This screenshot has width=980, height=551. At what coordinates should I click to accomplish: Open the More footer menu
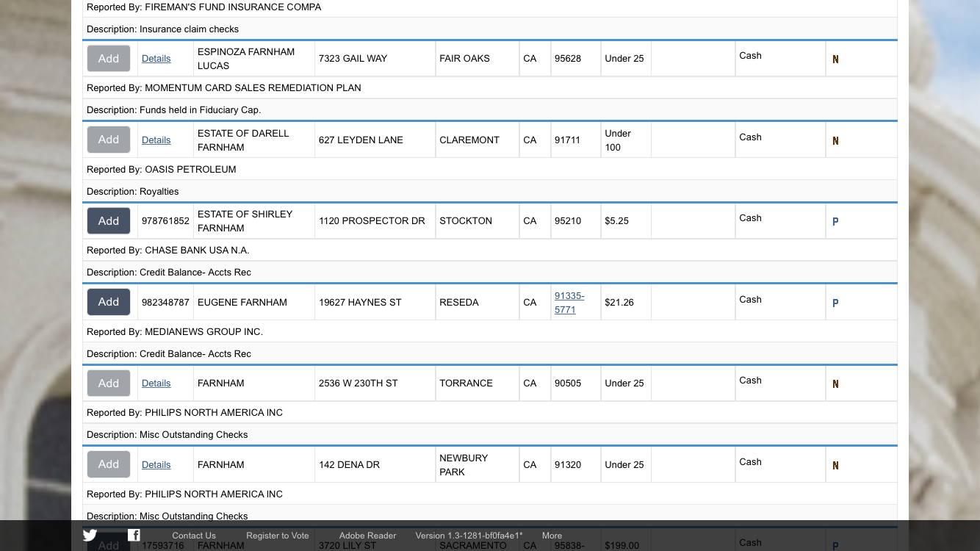point(552,536)
